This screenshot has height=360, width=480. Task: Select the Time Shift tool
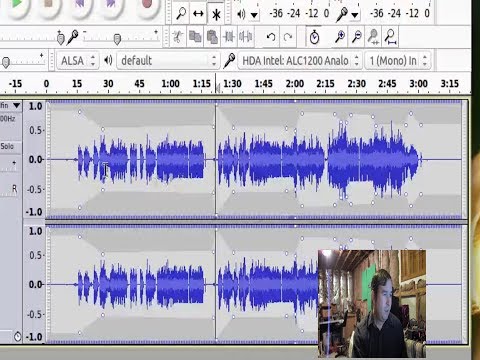tap(198, 14)
